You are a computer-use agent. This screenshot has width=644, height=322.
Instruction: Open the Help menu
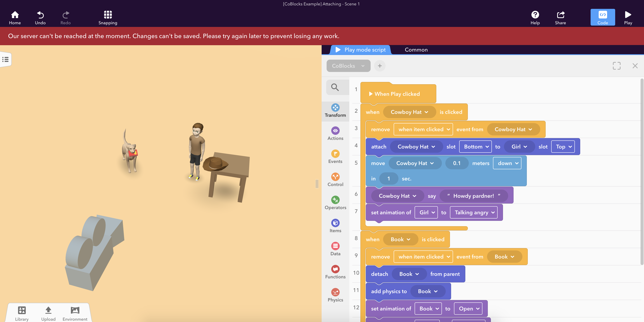(x=535, y=18)
